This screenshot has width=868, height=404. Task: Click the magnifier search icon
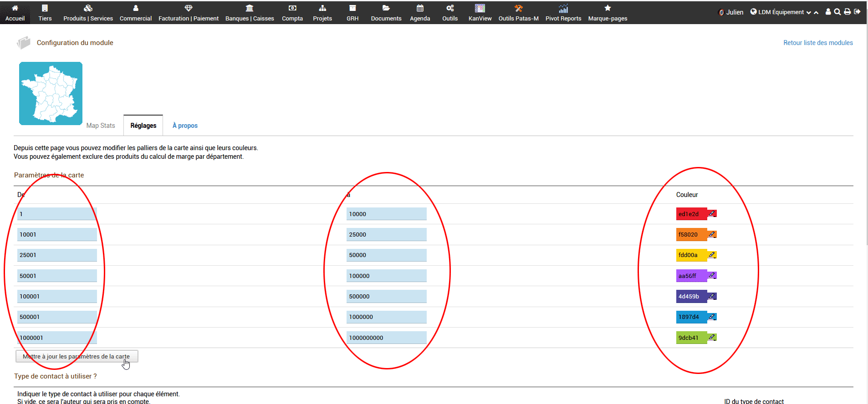pyautogui.click(x=837, y=12)
